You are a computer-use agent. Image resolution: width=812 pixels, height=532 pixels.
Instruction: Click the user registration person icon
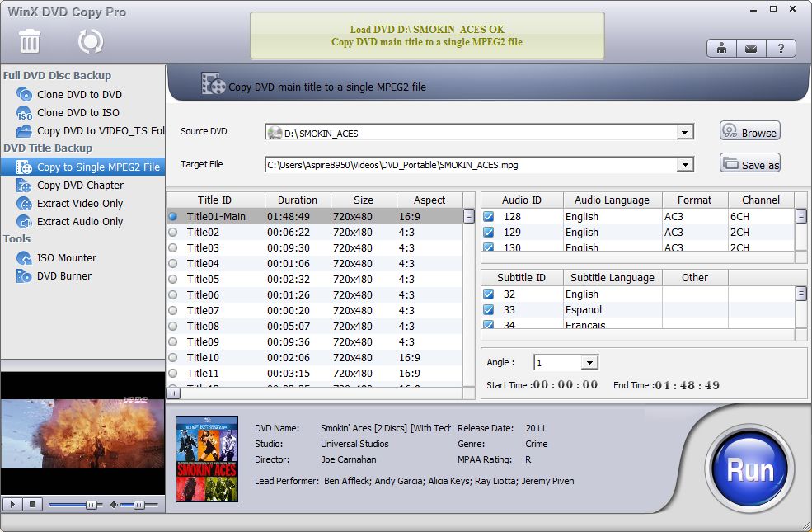722,49
